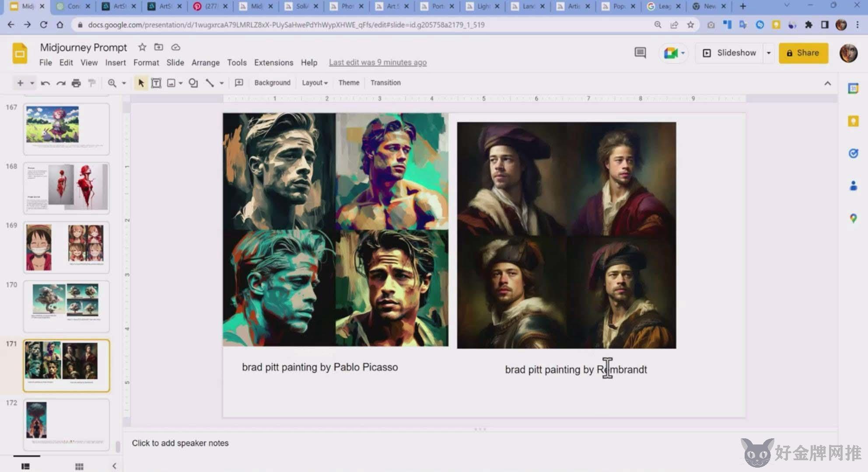Click the print icon
Viewport: 868px width, 472px height.
click(76, 83)
